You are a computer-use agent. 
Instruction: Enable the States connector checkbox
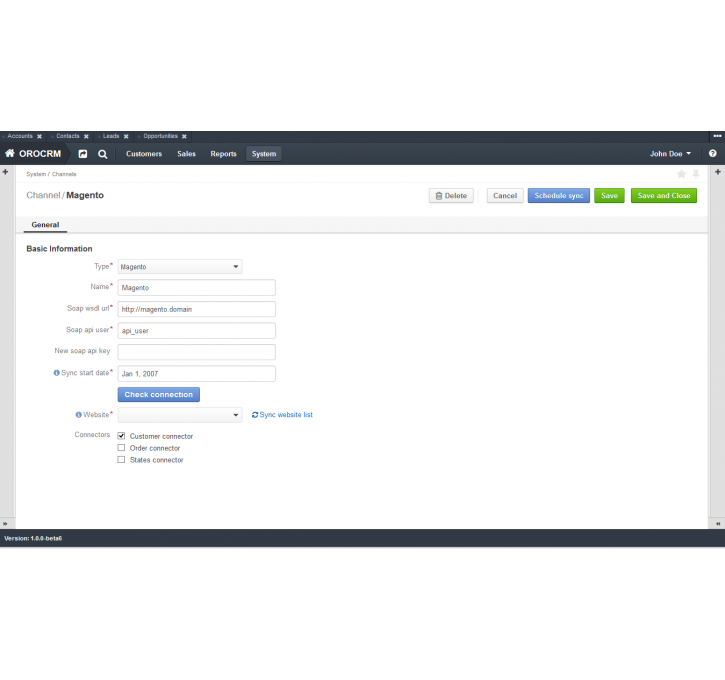pos(121,459)
